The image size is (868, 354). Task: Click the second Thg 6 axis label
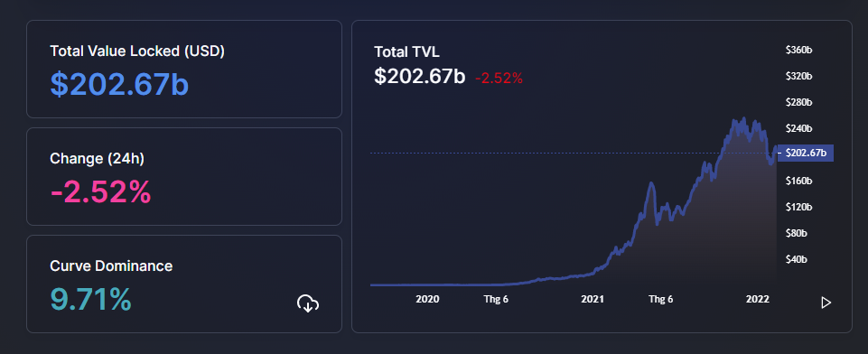point(661,299)
